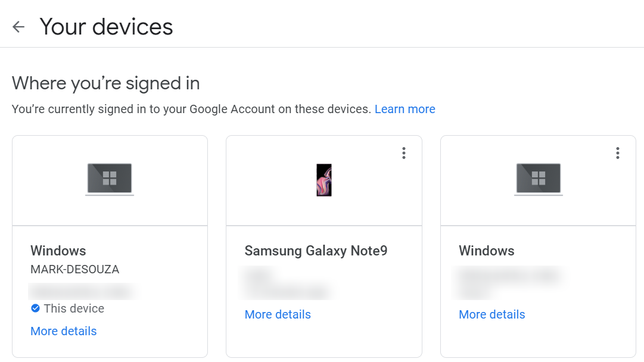Click the laptop icon on the MARK-DESOUZA card
The width and height of the screenshot is (644, 362).
click(x=110, y=179)
